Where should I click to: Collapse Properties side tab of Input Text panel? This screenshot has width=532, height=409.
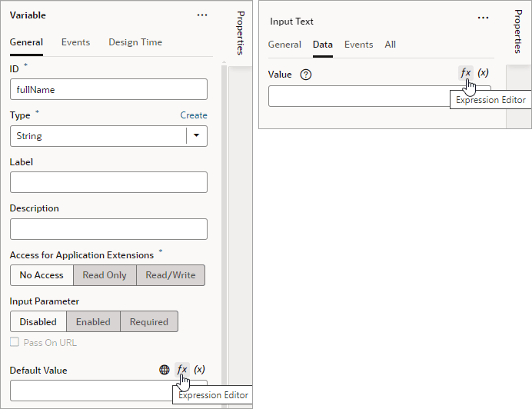[x=518, y=32]
